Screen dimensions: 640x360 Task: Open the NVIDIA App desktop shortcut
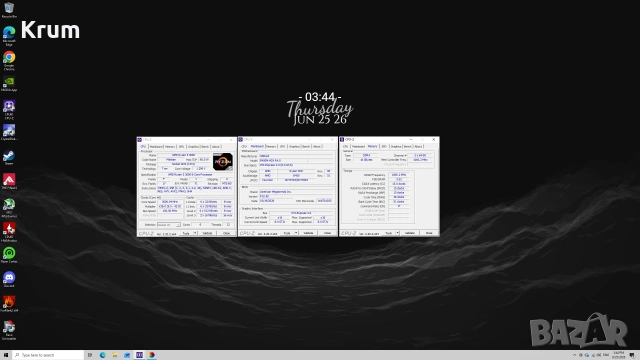pyautogui.click(x=9, y=84)
